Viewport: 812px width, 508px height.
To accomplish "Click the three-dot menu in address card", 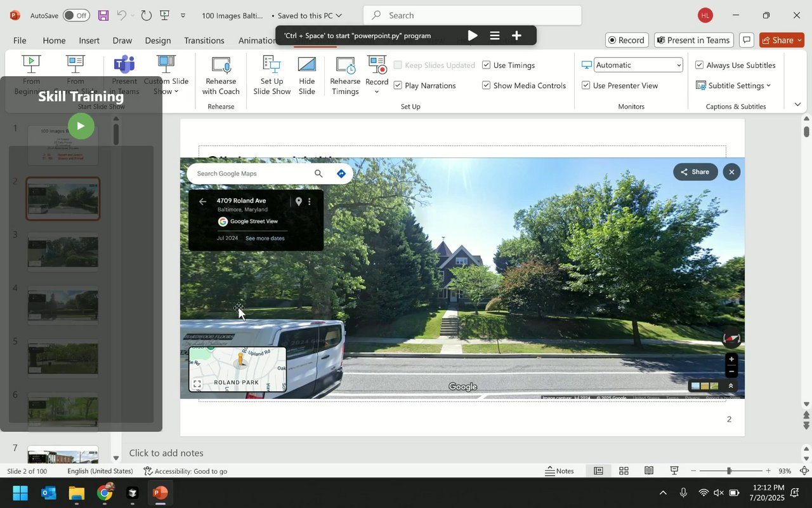I will coord(310,201).
